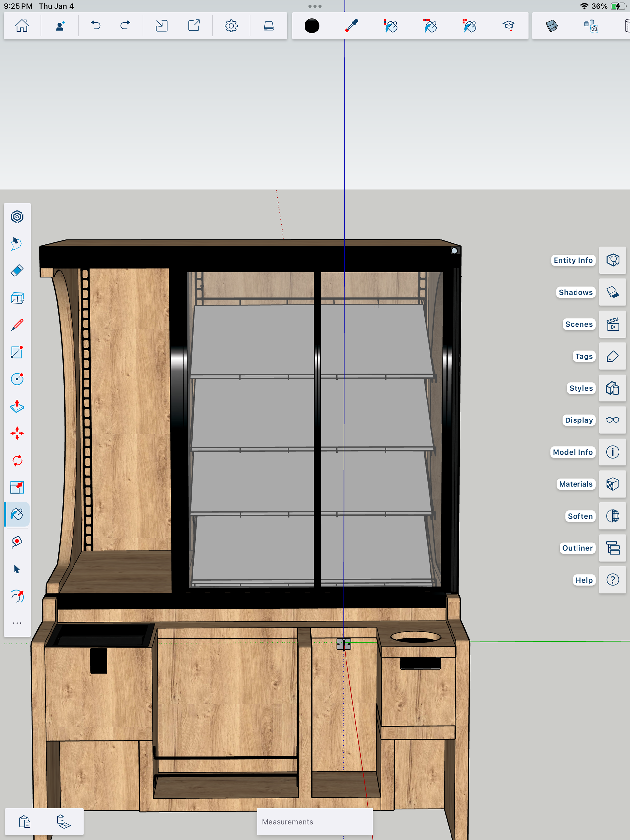Open the Materials panel

coord(613,484)
